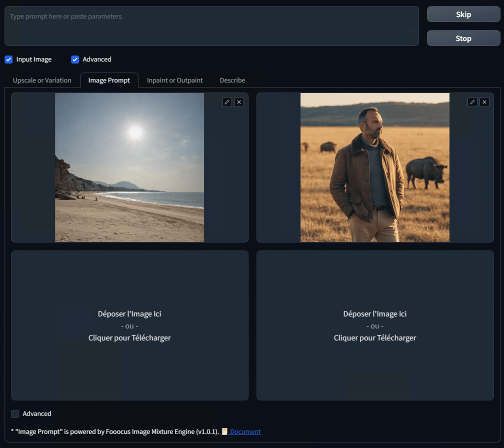The width and height of the screenshot is (504, 448).
Task: Toggle the top Advanced checkbox
Action: (75, 59)
